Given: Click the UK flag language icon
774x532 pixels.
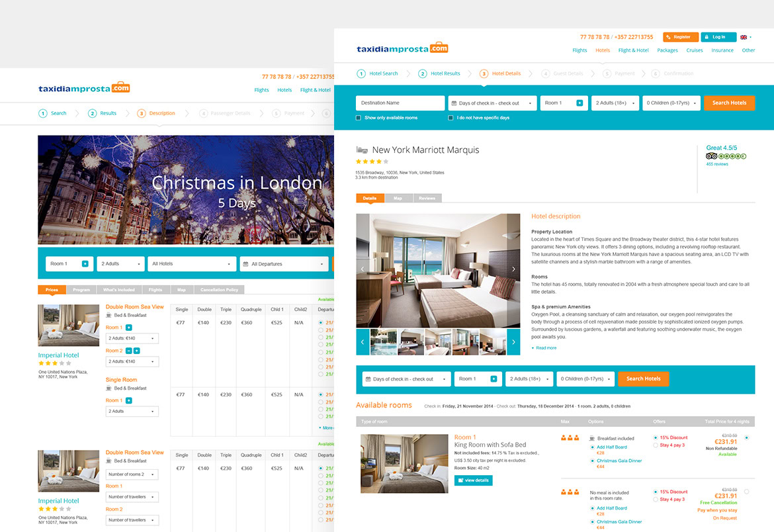Looking at the screenshot, I should point(744,37).
